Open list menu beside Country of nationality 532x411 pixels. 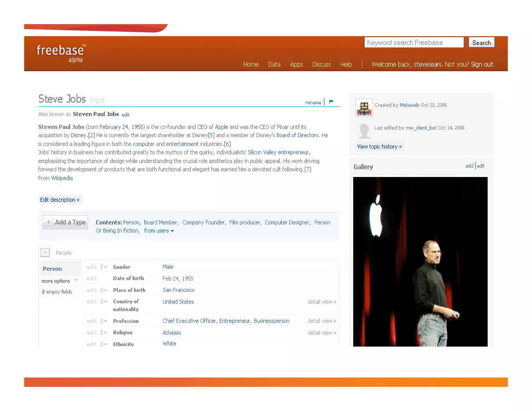pyautogui.click(x=103, y=302)
